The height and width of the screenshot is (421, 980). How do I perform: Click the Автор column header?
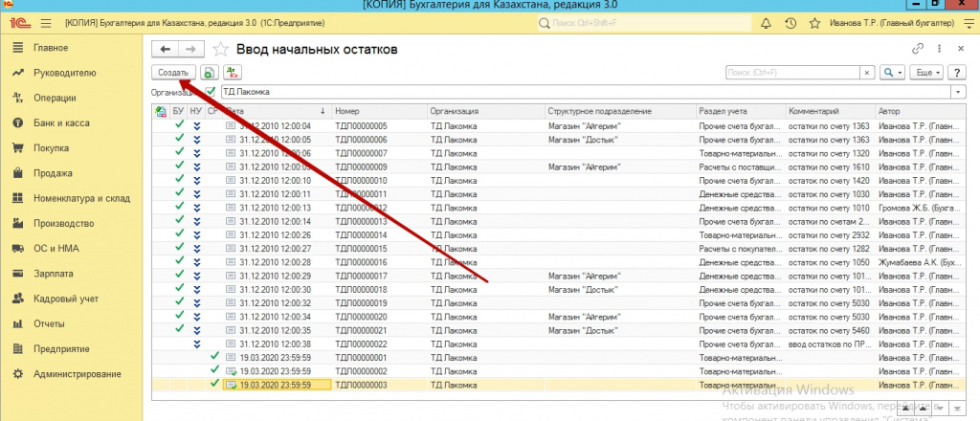point(921,111)
